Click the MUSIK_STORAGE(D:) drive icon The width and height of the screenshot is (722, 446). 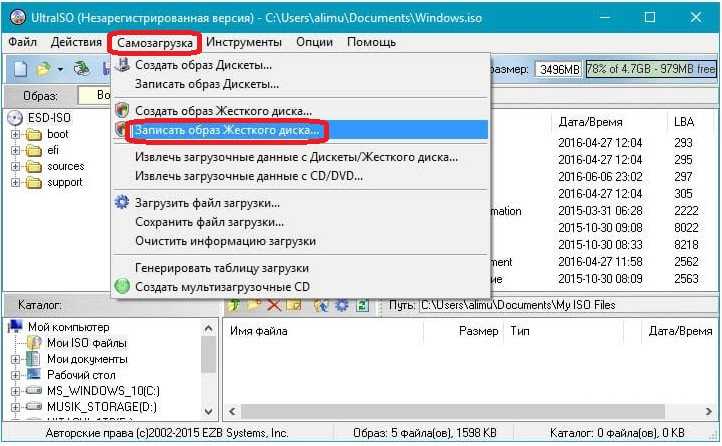(x=34, y=406)
